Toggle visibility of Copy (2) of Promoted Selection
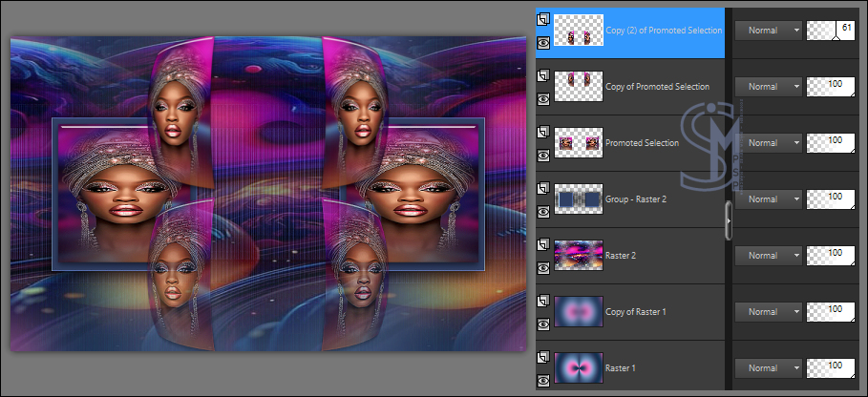The height and width of the screenshot is (397, 868). pyautogui.click(x=542, y=41)
